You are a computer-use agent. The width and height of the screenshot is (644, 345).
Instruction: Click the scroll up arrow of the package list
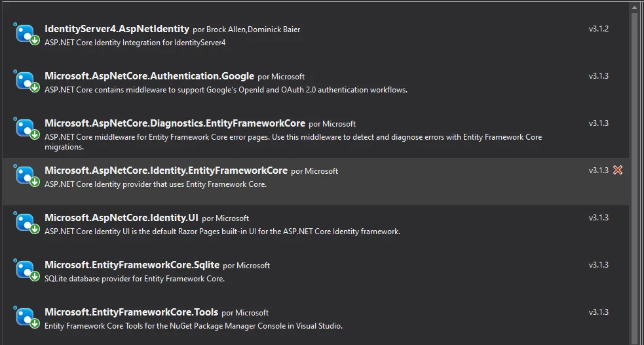(635, 6)
